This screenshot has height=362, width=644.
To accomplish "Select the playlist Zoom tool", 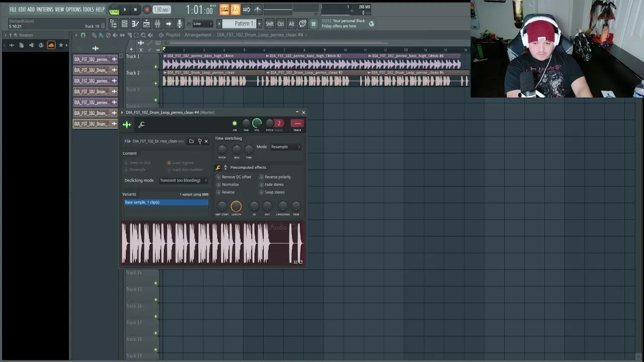I will [143, 35].
